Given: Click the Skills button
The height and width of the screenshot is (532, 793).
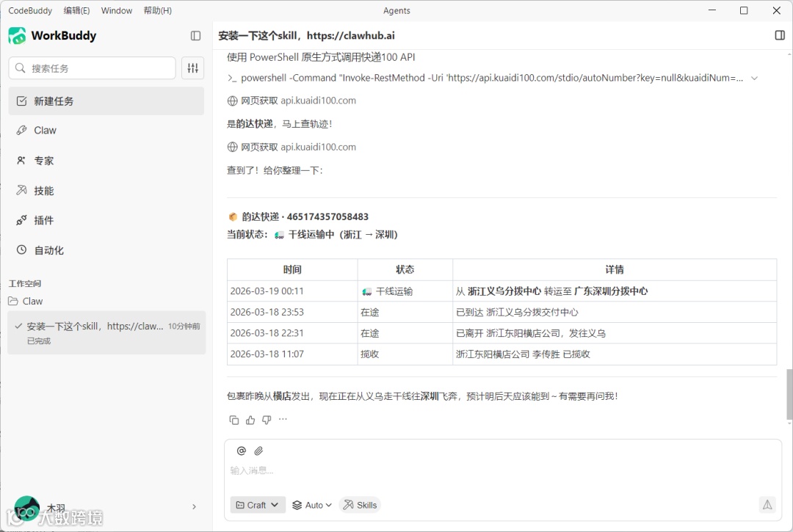Looking at the screenshot, I should [360, 505].
